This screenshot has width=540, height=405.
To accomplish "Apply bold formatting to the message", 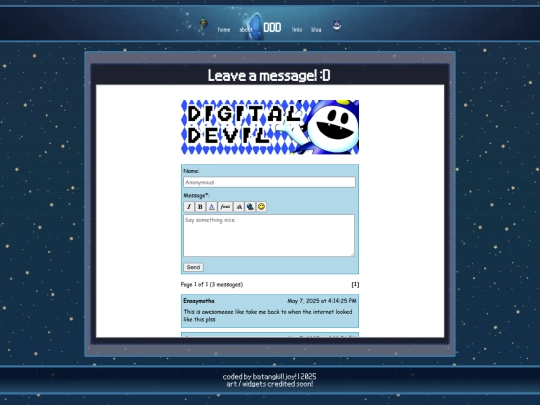I will (x=200, y=207).
